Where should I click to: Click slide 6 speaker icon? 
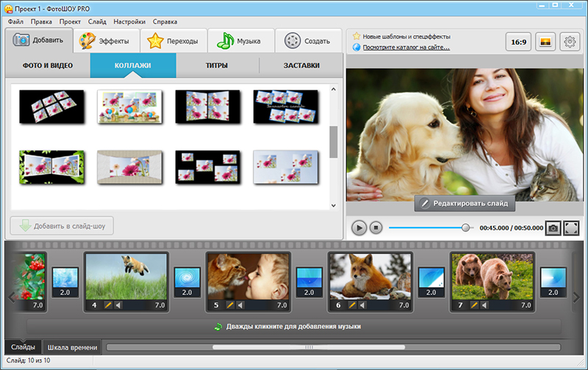362,305
